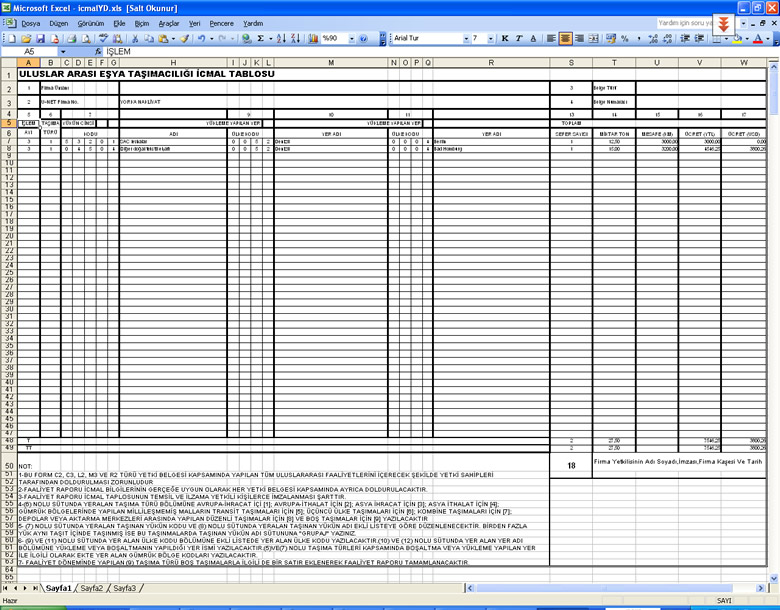Expand the AutoSum functions arrow
The width and height of the screenshot is (780, 610).
pos(271,38)
